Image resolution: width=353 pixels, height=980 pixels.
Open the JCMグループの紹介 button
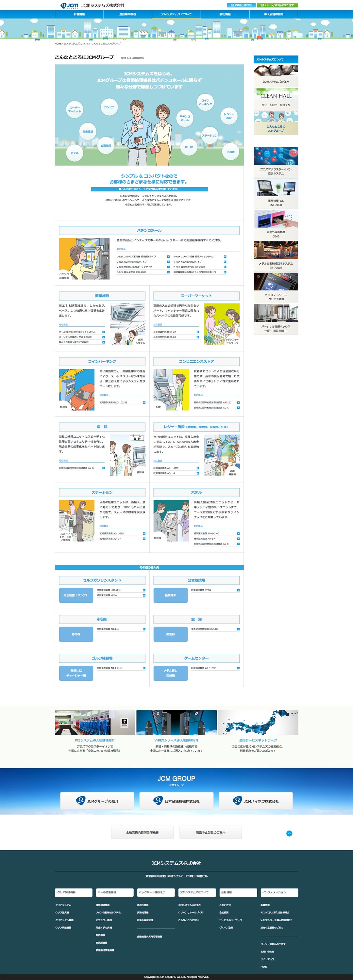97,801
